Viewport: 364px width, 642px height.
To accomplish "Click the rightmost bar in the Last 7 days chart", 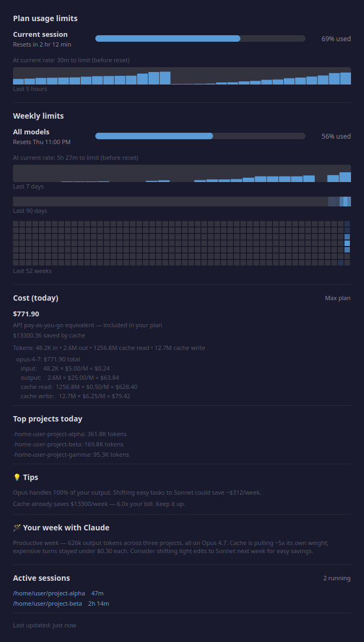I will [x=346, y=177].
